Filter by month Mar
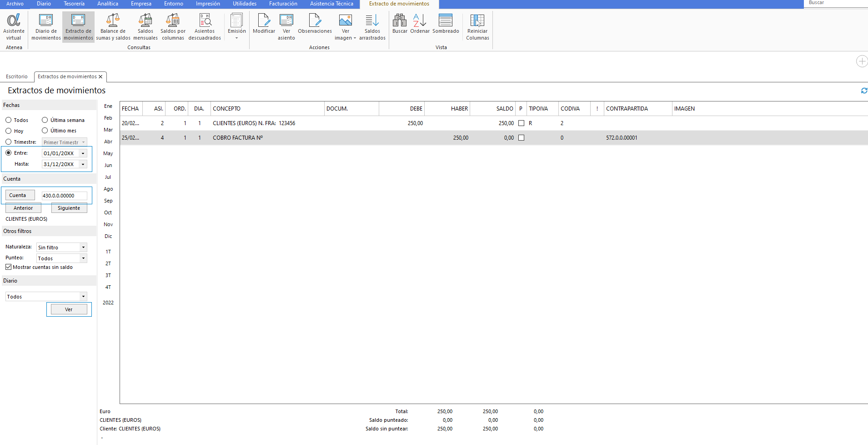 click(x=108, y=130)
